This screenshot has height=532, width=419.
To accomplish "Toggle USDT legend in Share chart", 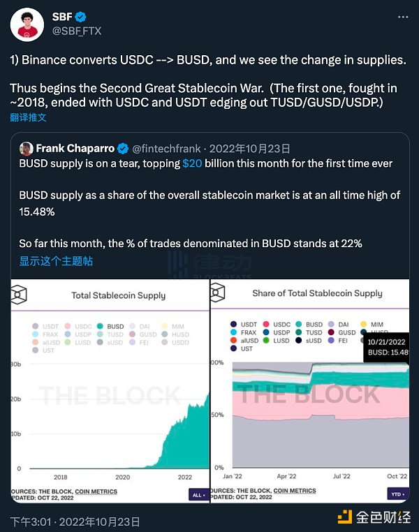I will (x=244, y=325).
